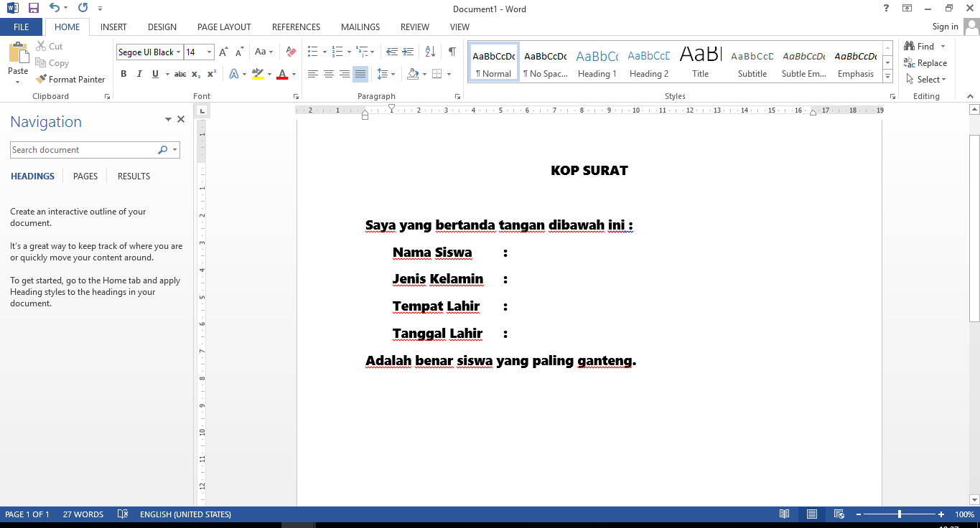This screenshot has width=980, height=528.
Task: Click the Sort icon in Paragraph group
Action: (431, 51)
